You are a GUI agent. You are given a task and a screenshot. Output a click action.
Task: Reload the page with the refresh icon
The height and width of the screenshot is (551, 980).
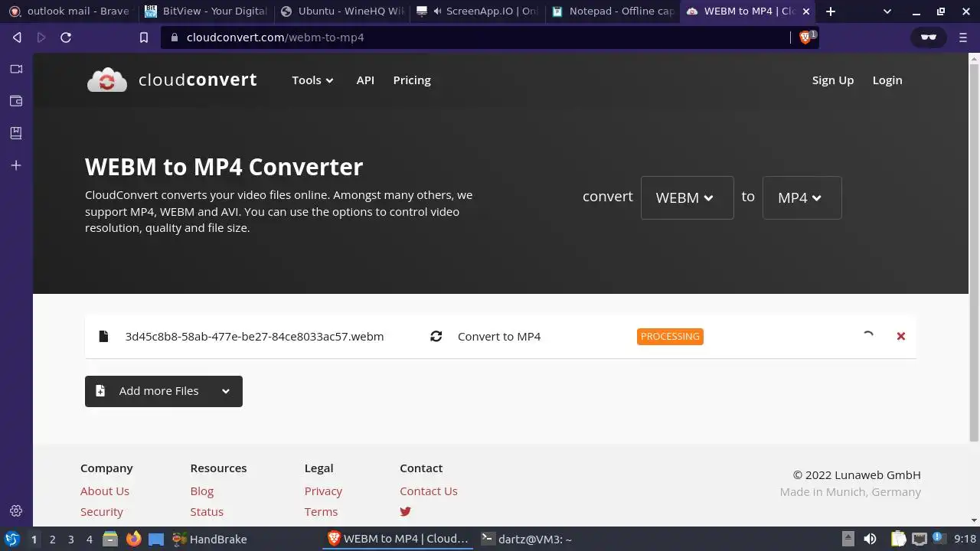[x=66, y=37]
